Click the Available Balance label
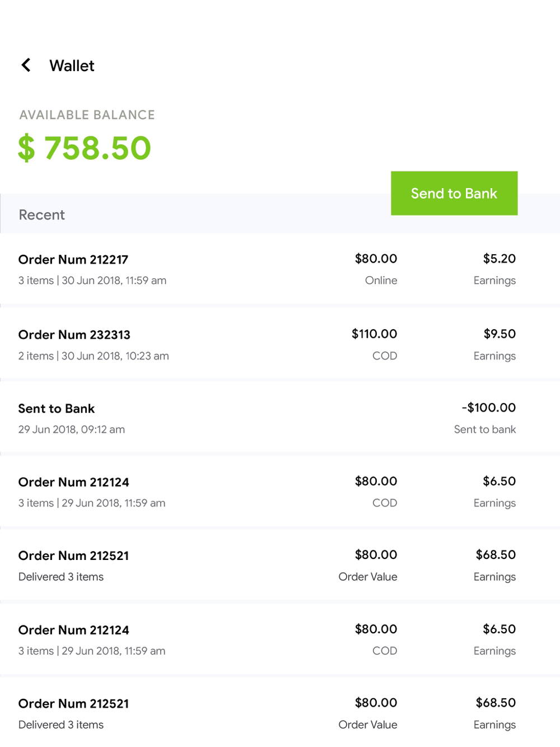This screenshot has width=560, height=747. coord(87,115)
